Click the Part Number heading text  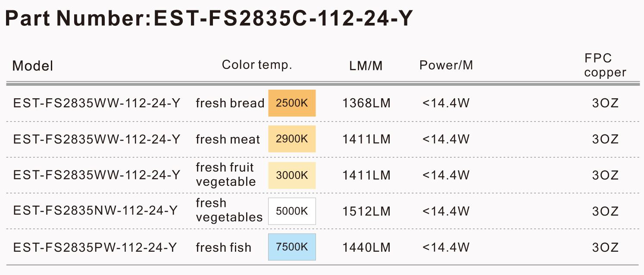coord(209,19)
